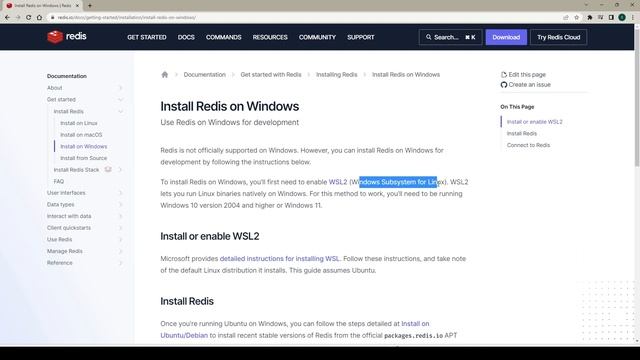Viewport: 640px width, 360px height.
Task: Open the WSL2 hyperlink in paragraph
Action: tap(338, 182)
